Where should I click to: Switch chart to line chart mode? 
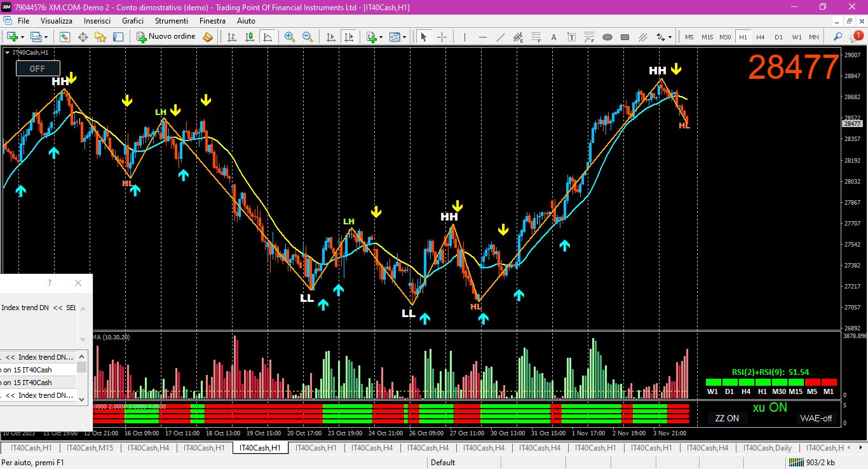pos(268,37)
